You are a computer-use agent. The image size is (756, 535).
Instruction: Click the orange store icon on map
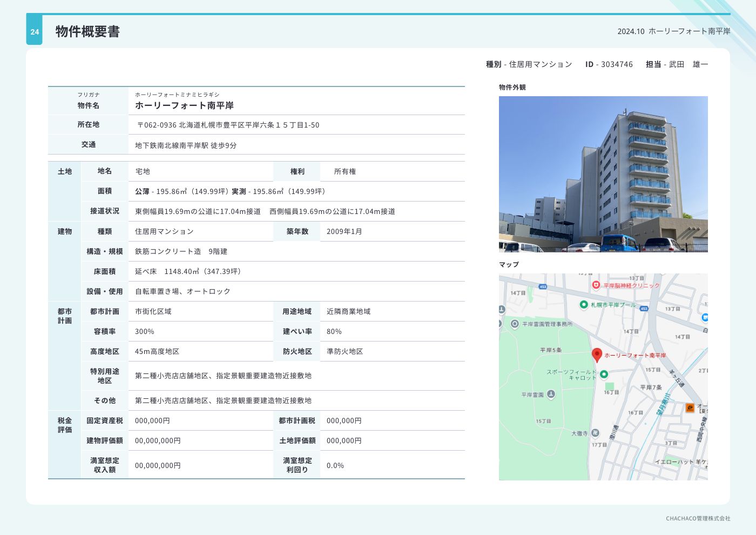pos(690,407)
